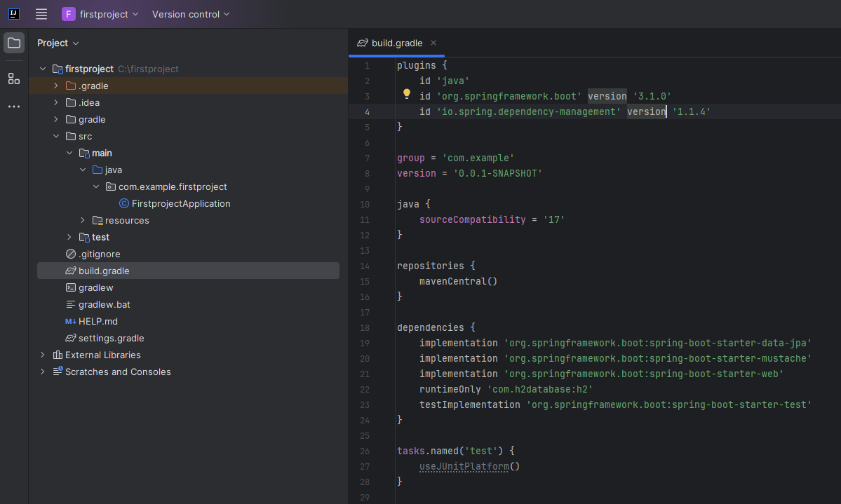The width and height of the screenshot is (841, 504).
Task: Open the Project view dropdown
Action: coord(58,43)
